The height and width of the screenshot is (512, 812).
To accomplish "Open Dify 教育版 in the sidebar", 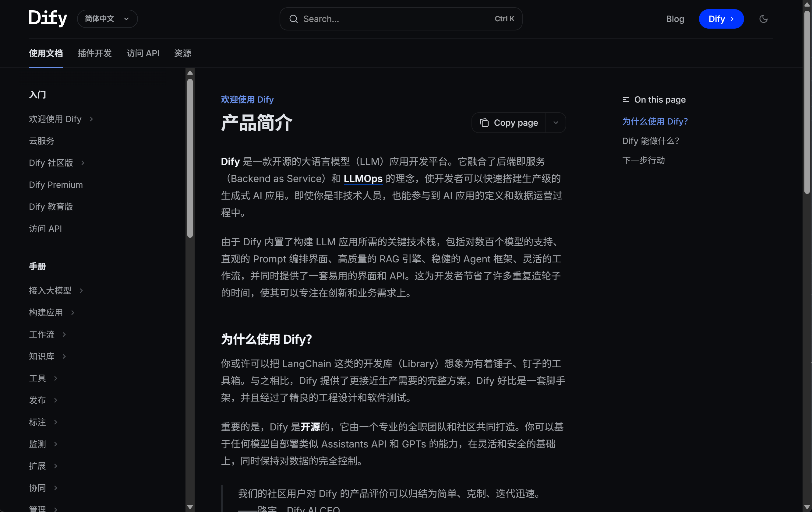I will [51, 207].
